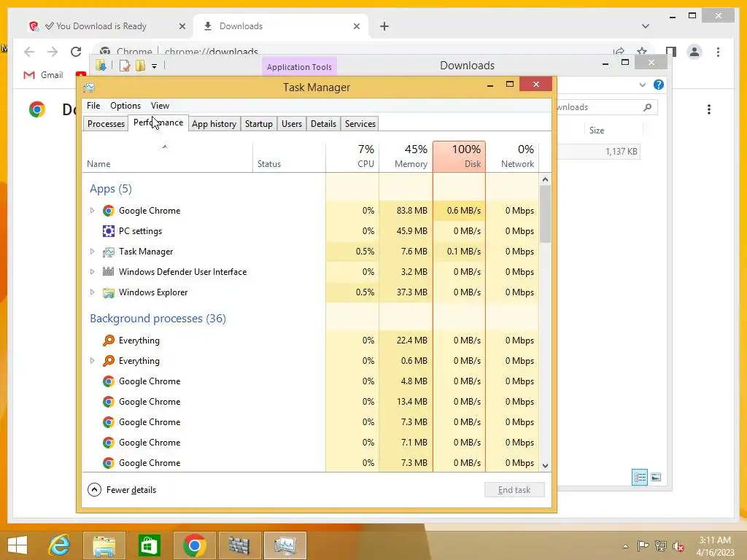Click the scrollbar up arrow
This screenshot has width=747, height=560.
546,179
